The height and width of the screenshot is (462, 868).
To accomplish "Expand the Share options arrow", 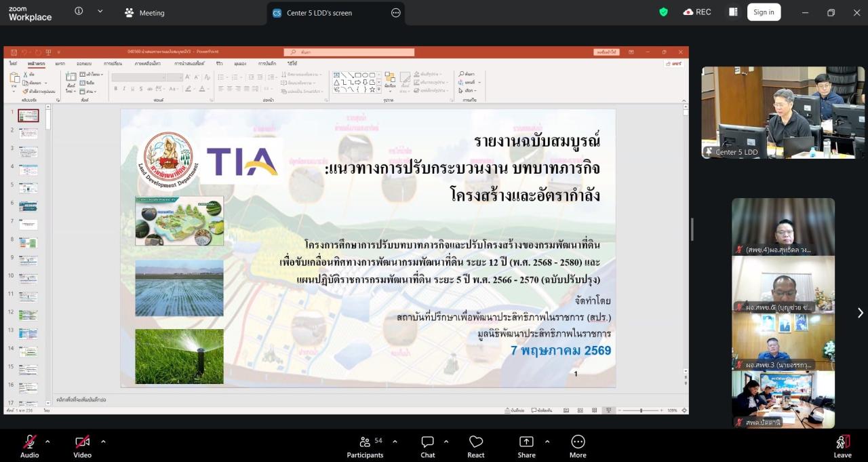I will coord(547,441).
